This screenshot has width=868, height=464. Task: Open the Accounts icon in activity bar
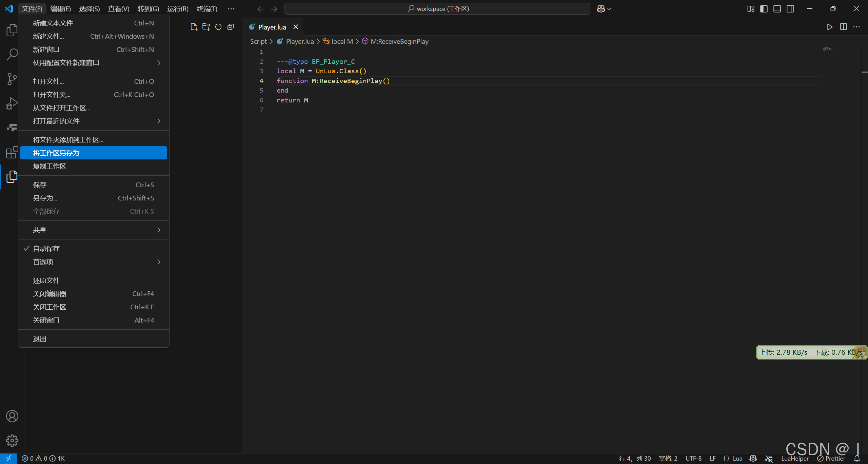[12, 416]
